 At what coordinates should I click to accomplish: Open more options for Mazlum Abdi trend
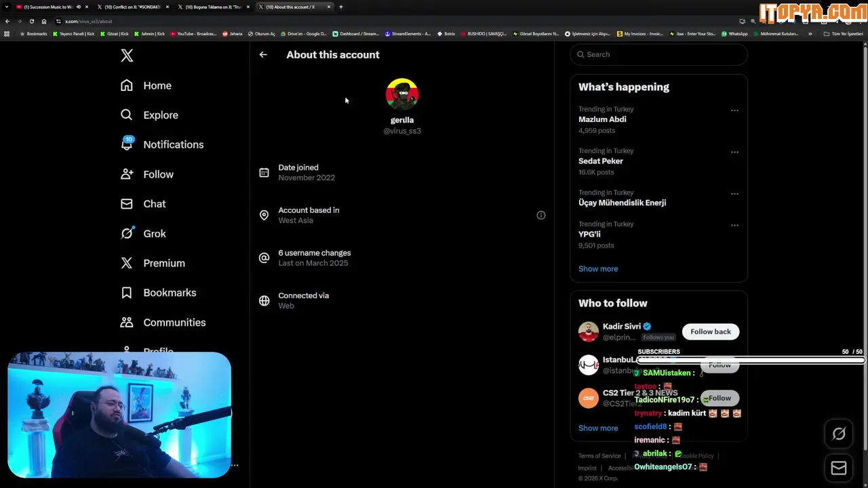(x=734, y=110)
